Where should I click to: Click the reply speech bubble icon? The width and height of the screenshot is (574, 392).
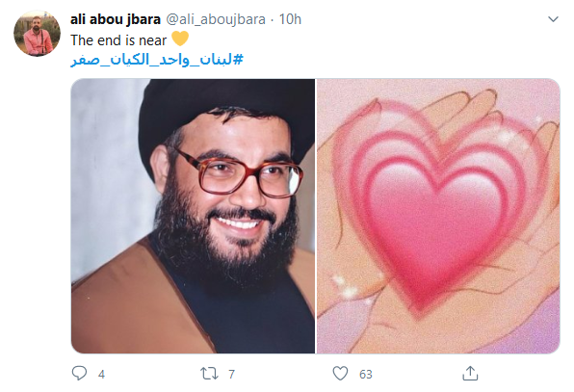pos(79,374)
